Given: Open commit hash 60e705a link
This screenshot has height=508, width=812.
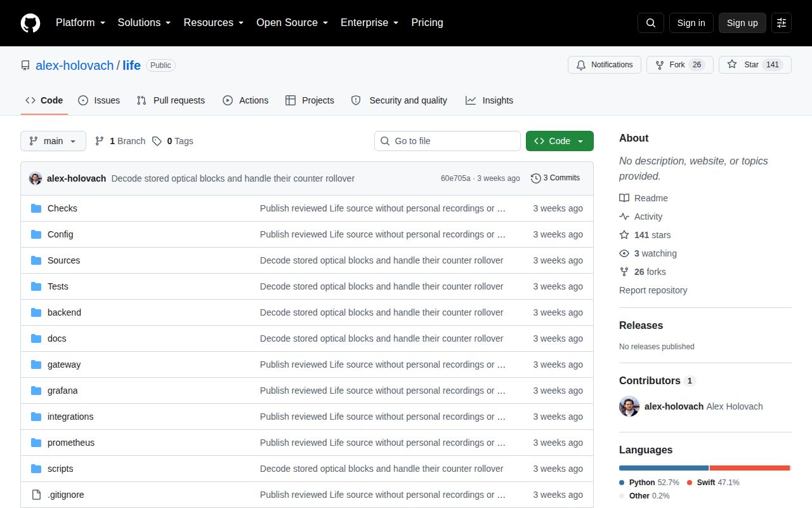Looking at the screenshot, I should [455, 178].
